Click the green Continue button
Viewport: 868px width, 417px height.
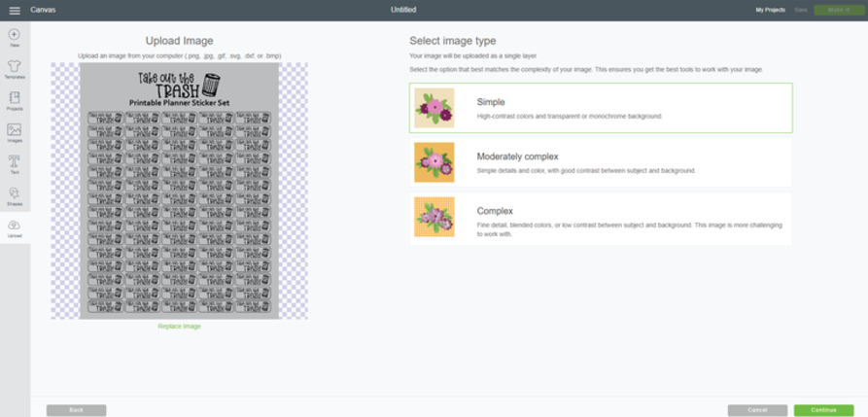tap(823, 410)
